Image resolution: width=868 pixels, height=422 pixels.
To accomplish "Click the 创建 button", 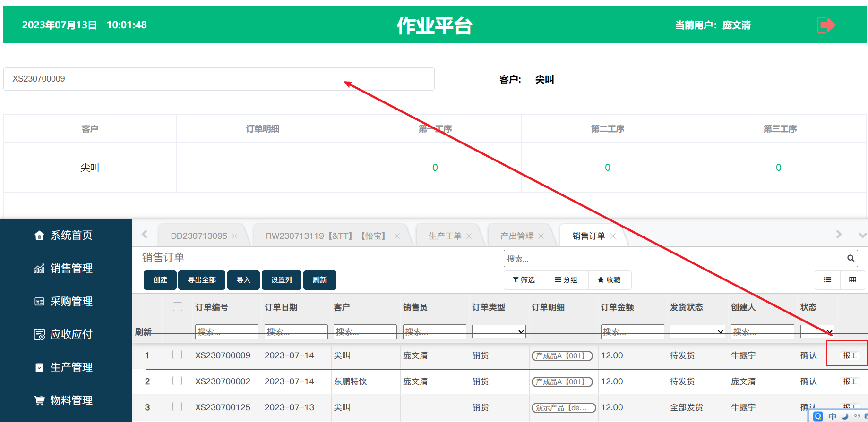I will click(160, 280).
